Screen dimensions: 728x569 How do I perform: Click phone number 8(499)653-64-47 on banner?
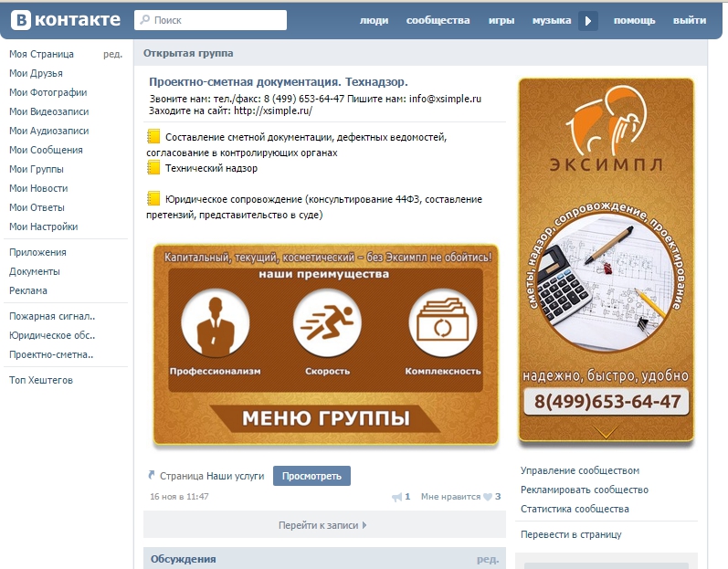(607, 402)
